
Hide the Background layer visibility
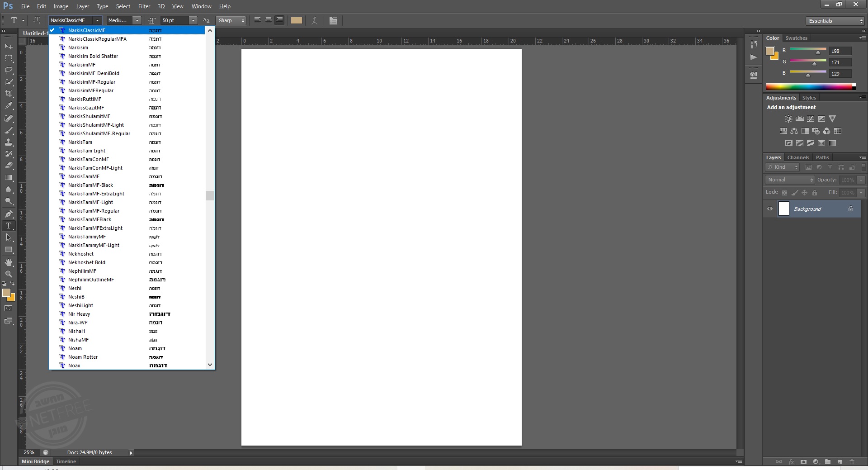click(x=770, y=209)
